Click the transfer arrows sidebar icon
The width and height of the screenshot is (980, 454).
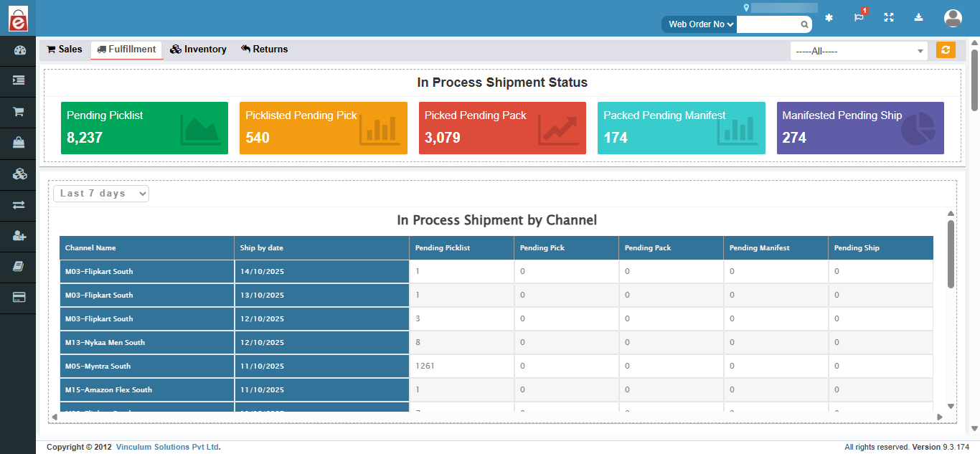point(19,205)
